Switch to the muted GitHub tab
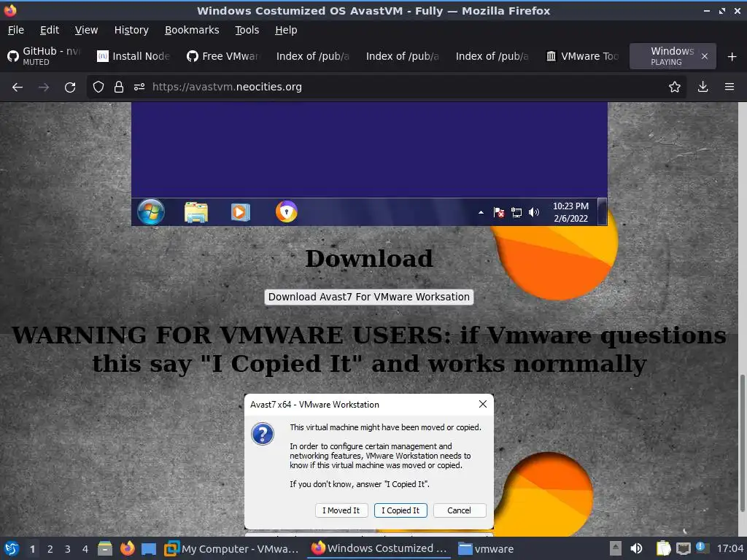This screenshot has width=747, height=560. tap(44, 56)
